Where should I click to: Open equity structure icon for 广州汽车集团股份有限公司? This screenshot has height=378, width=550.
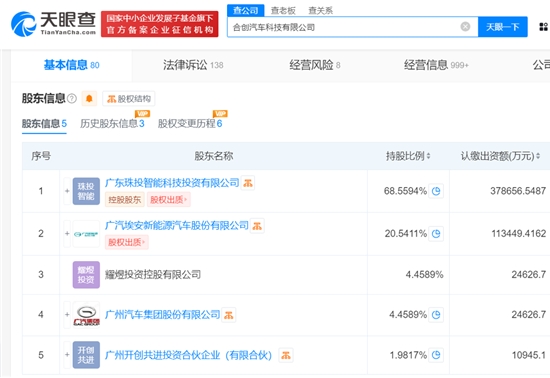click(229, 315)
